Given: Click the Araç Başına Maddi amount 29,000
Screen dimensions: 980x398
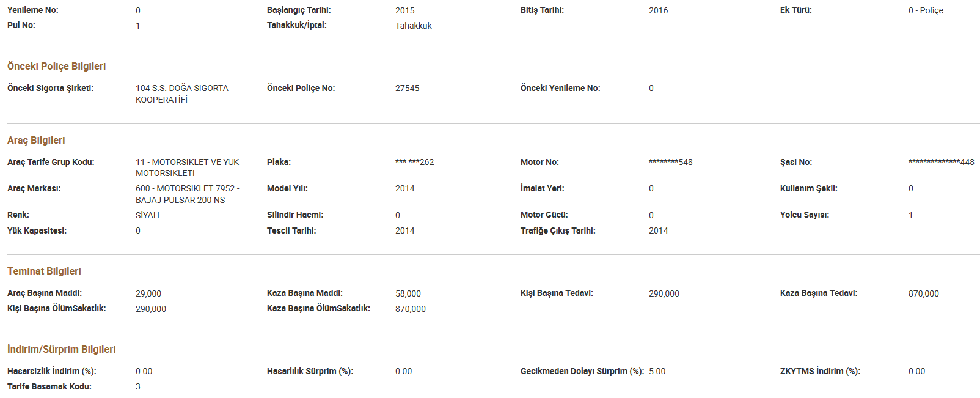Looking at the screenshot, I should coord(148,293).
